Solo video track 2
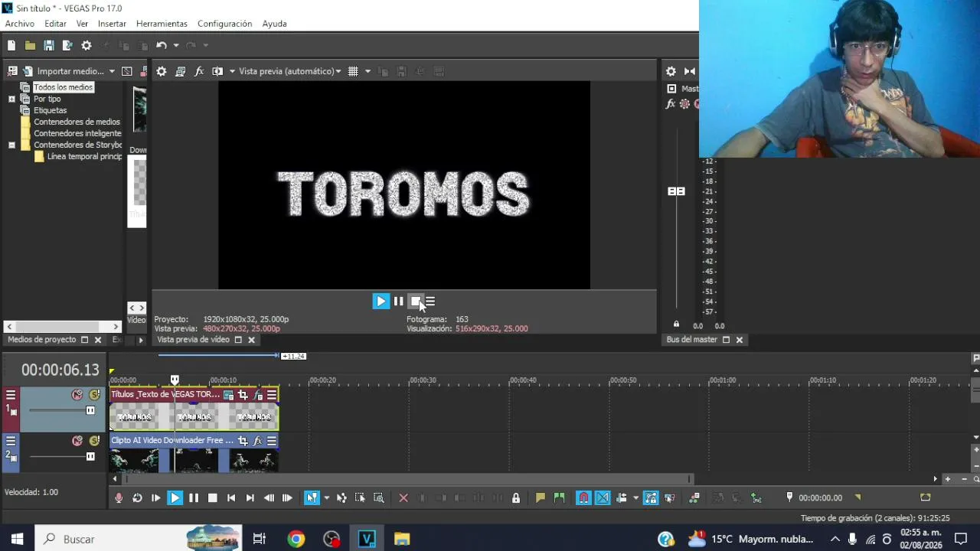Screen dimensions: 980x551 pyautogui.click(x=95, y=441)
